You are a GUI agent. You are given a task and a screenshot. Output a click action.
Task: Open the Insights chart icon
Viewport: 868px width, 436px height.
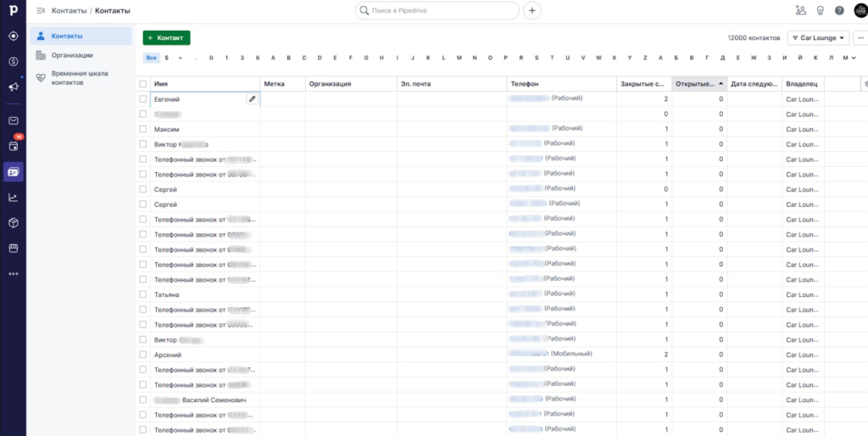[x=14, y=198]
